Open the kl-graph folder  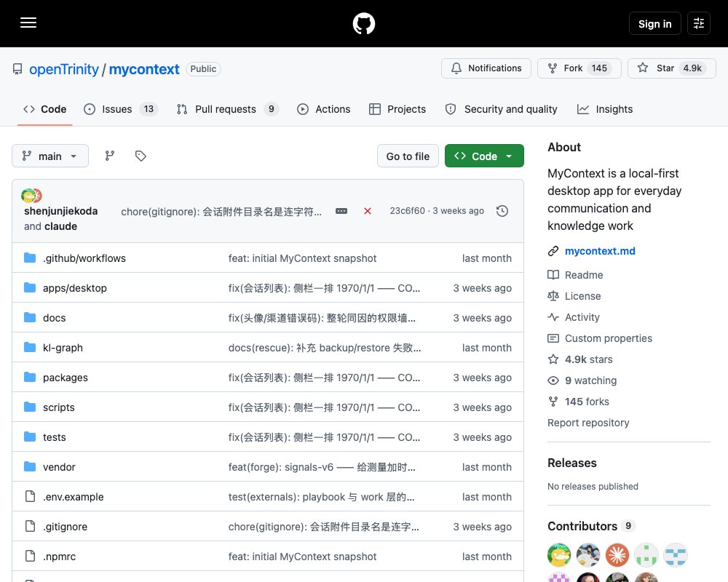(x=63, y=348)
